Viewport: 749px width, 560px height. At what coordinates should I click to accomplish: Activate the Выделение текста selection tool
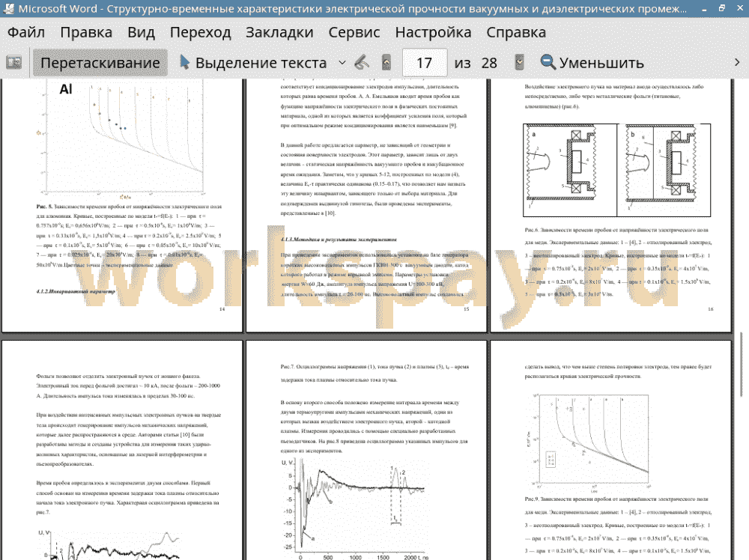coord(253,63)
